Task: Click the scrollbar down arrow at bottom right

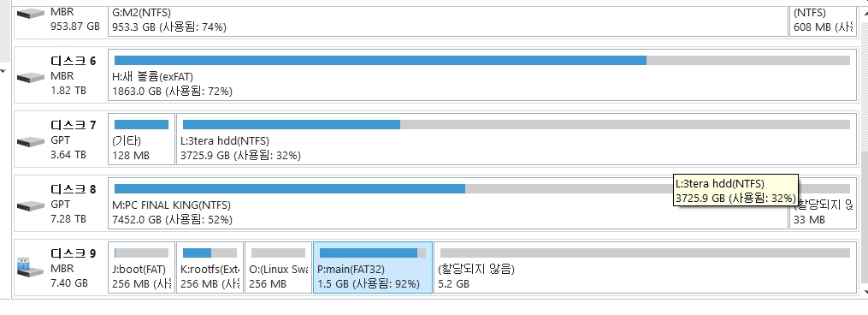Action: [865, 292]
